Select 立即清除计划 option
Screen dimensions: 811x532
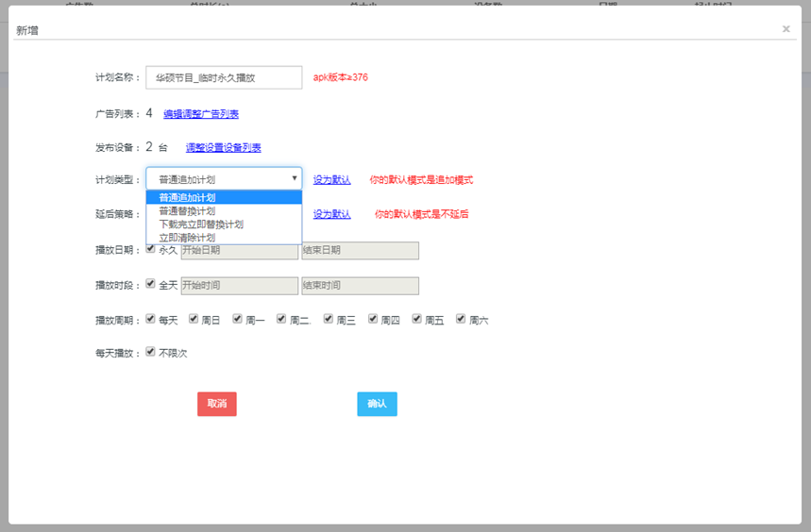(x=187, y=238)
